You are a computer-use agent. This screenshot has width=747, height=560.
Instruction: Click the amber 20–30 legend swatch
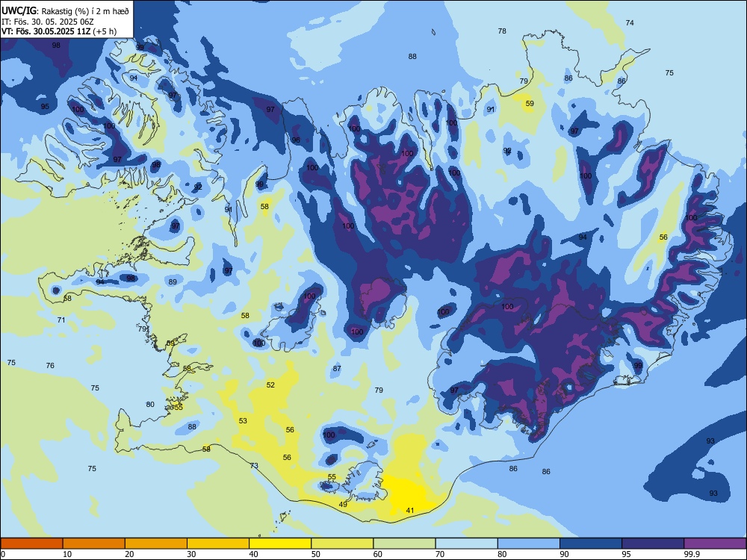(x=156, y=544)
